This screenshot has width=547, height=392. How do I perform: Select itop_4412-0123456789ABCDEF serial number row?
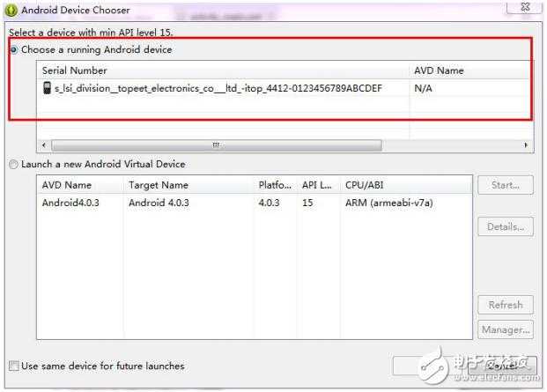pyautogui.click(x=223, y=88)
